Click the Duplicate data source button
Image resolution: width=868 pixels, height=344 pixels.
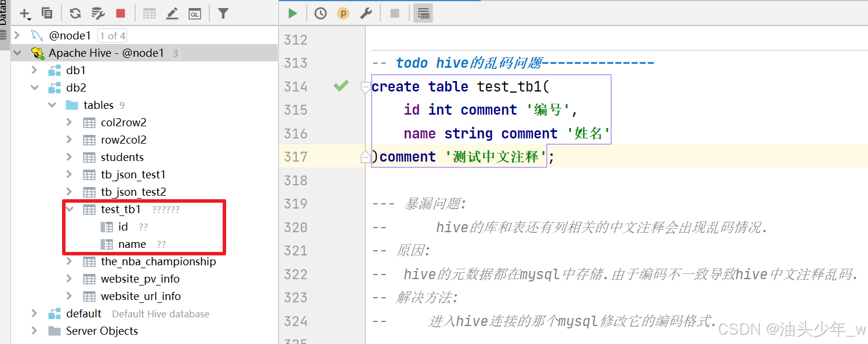[x=47, y=13]
